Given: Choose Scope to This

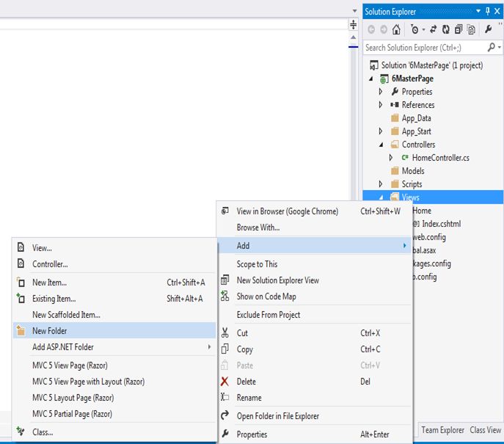Looking at the screenshot, I should [314, 264].
